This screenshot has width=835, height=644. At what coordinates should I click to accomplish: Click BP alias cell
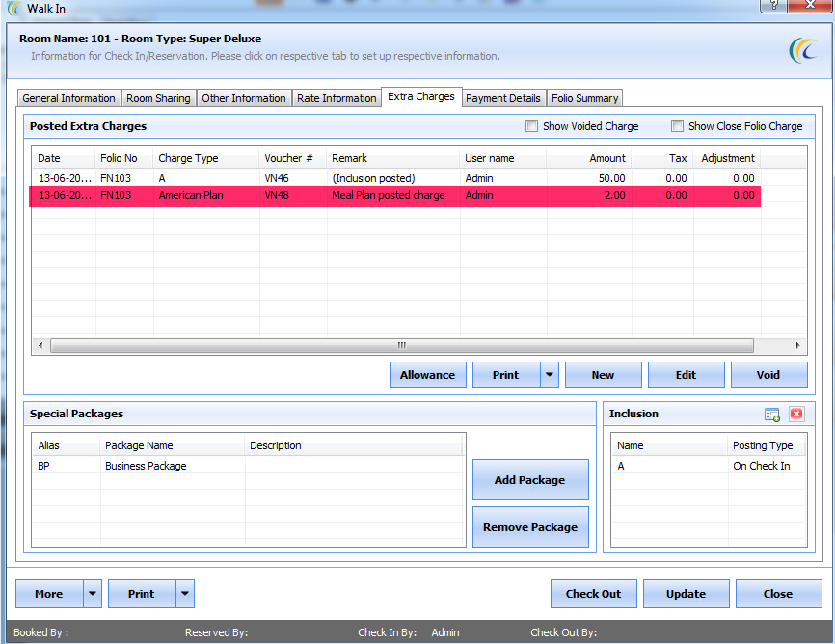43,466
